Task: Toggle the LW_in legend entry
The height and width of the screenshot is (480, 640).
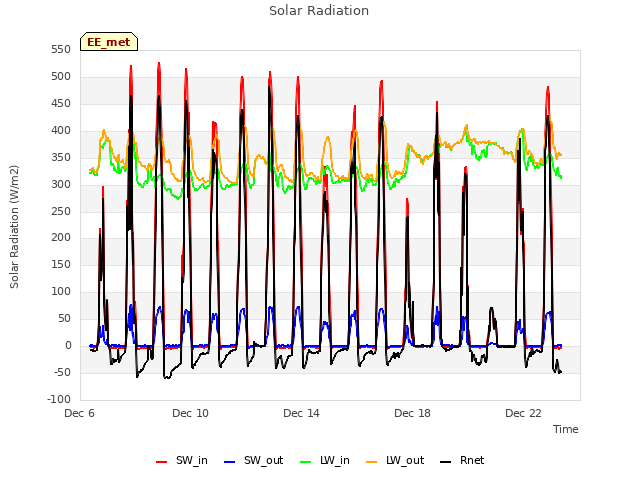Action: [x=325, y=460]
